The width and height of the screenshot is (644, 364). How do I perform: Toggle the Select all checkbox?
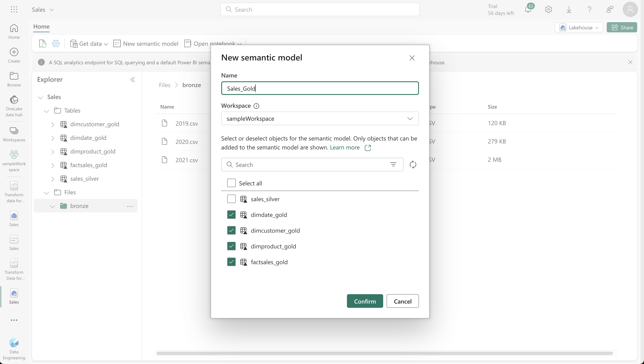231,183
